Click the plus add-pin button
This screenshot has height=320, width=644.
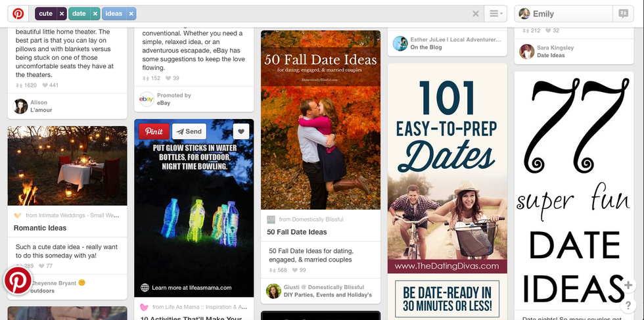point(628,285)
